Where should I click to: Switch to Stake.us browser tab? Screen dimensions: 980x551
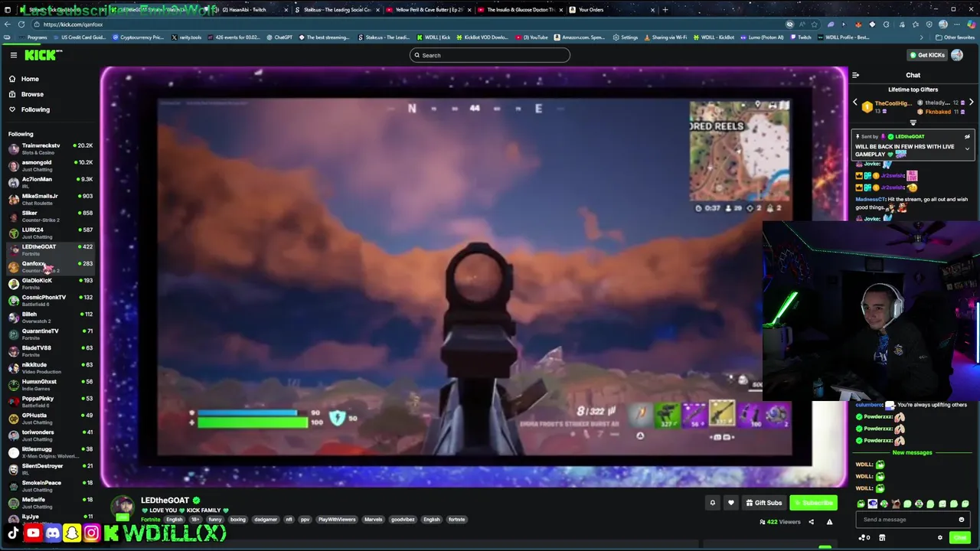point(335,10)
